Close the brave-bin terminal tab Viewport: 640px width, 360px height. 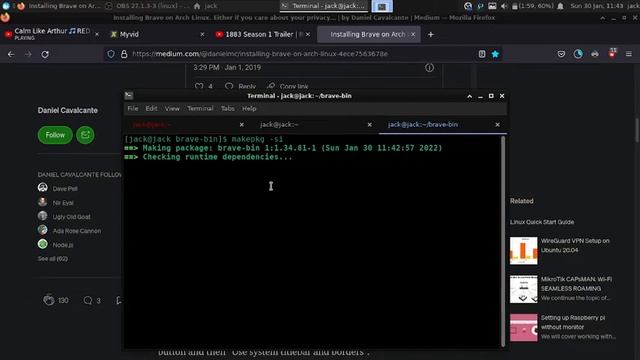[497, 124]
